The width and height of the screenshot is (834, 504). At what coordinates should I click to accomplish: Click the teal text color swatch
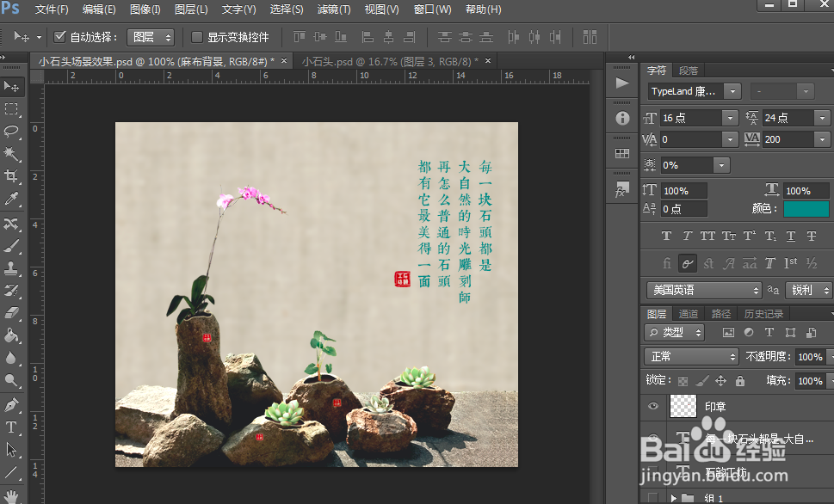coord(806,209)
